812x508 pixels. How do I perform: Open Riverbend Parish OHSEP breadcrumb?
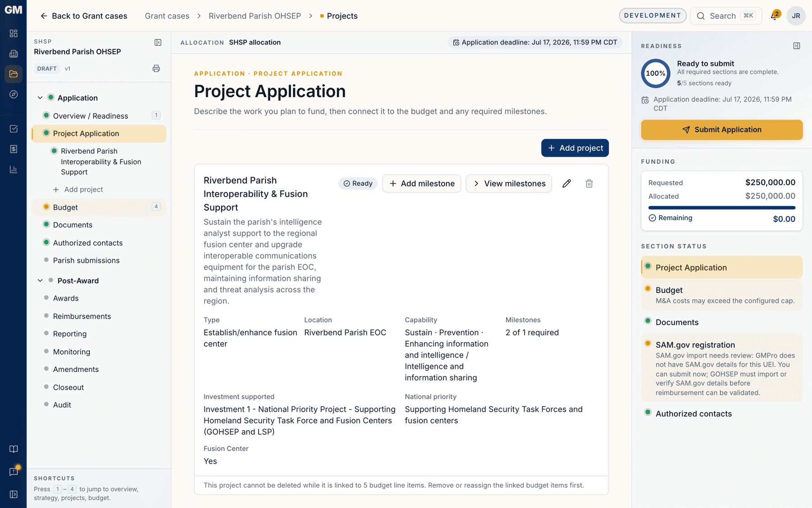pos(254,16)
